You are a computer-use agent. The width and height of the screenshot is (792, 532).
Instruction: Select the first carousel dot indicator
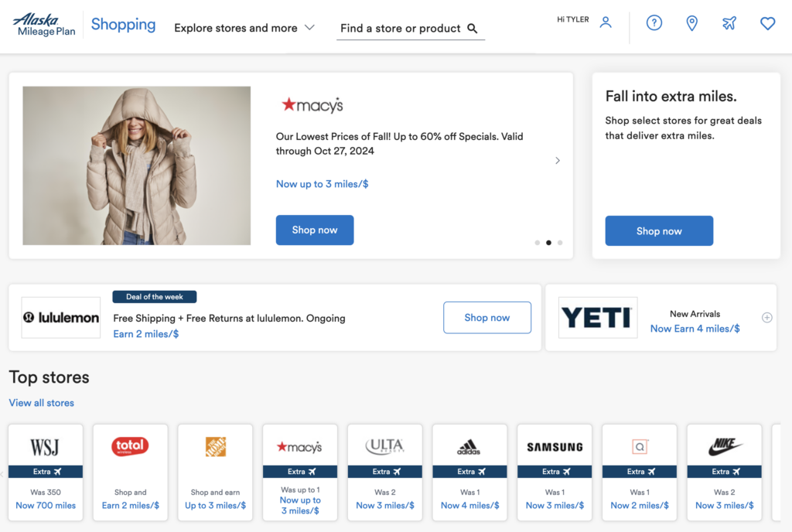coord(538,243)
